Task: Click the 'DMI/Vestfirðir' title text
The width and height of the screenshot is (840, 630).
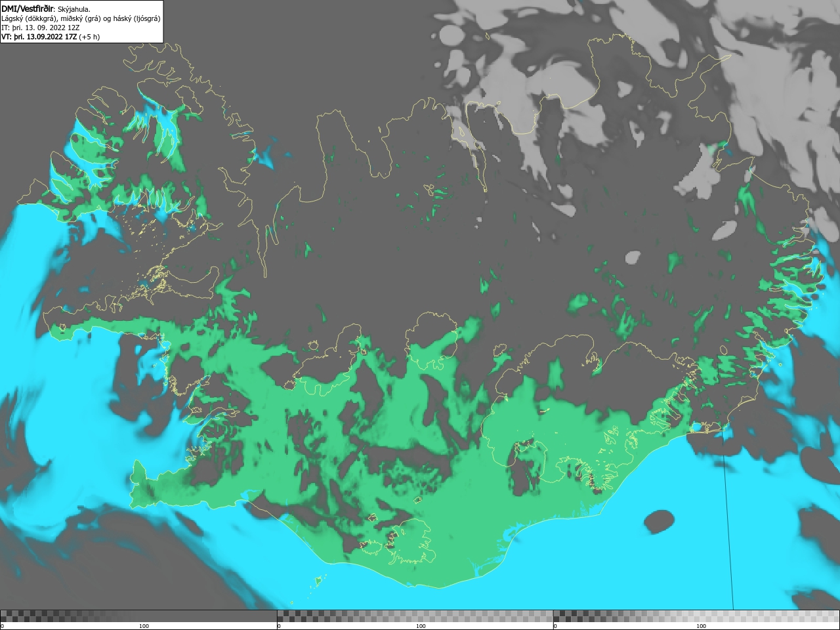Action: pos(28,9)
